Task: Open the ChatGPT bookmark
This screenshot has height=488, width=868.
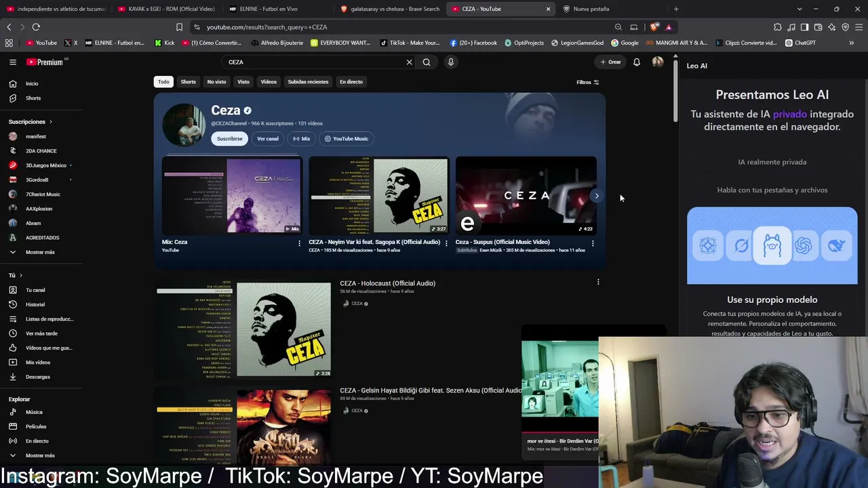Action: (x=800, y=43)
